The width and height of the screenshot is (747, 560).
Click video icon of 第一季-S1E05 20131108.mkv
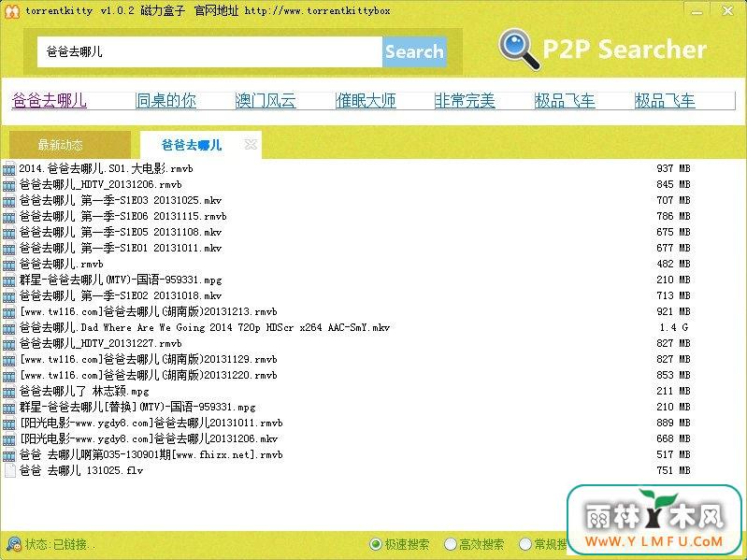pos(9,233)
